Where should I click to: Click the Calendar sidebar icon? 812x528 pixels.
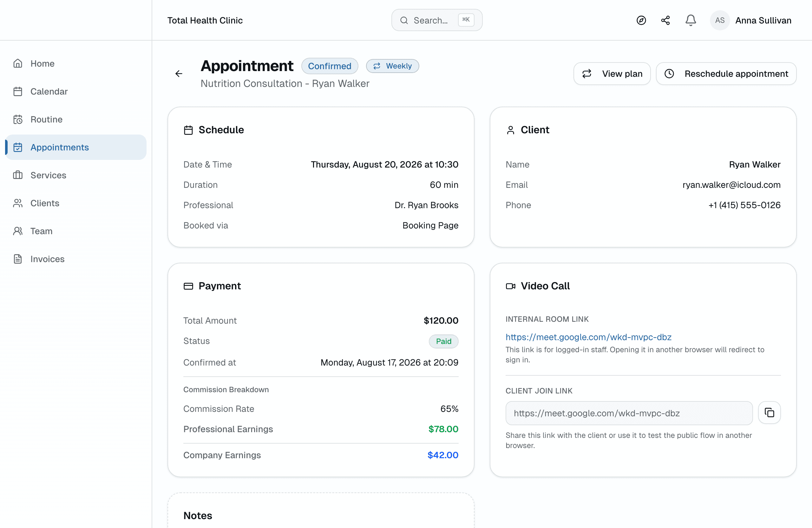tap(18, 91)
